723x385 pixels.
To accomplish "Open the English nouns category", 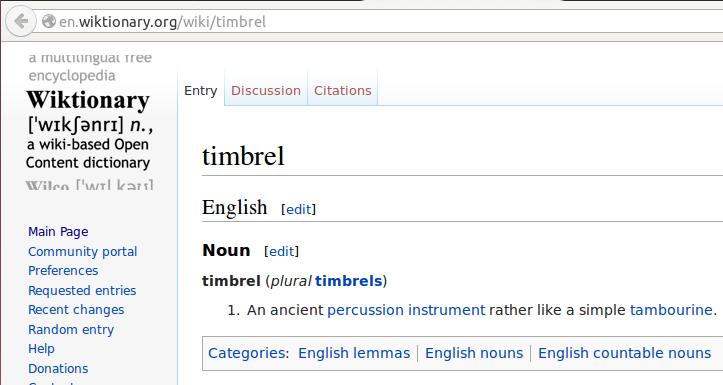I will (x=474, y=353).
